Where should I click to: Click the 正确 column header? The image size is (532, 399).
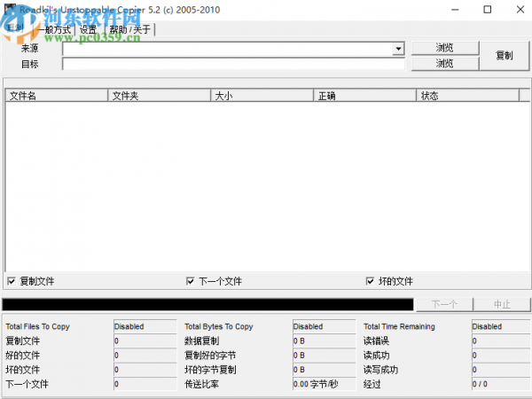pos(365,96)
